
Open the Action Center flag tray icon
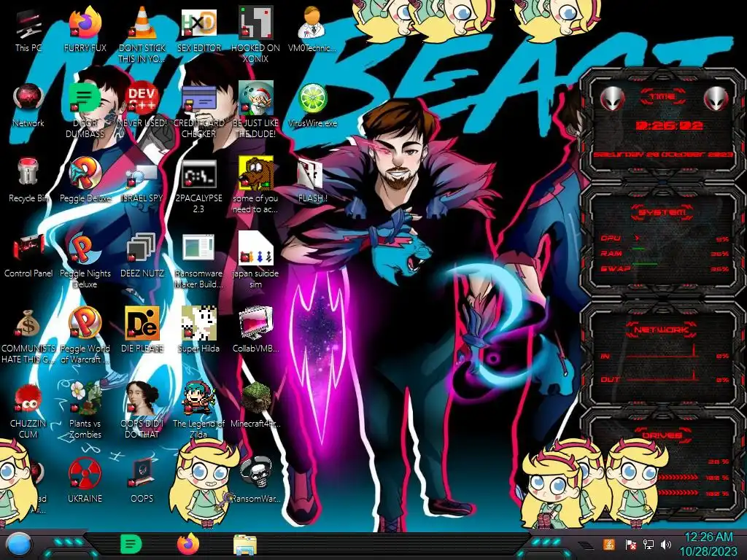631,544
